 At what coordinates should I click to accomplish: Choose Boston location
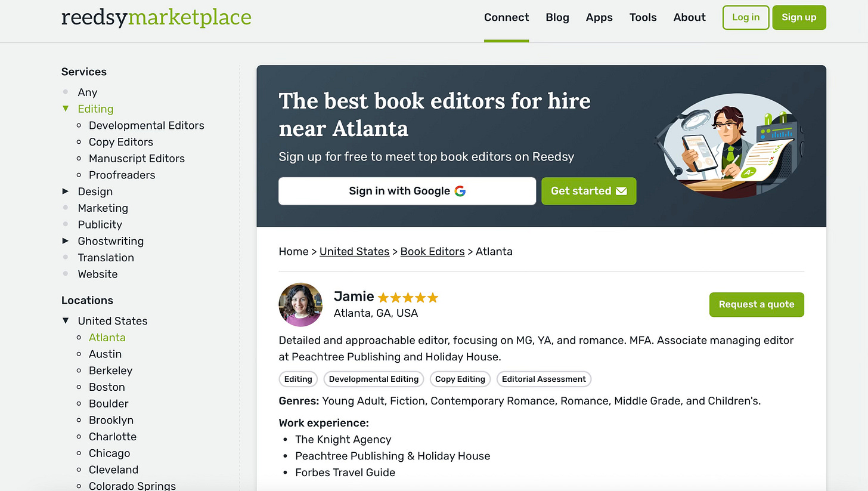(x=107, y=387)
